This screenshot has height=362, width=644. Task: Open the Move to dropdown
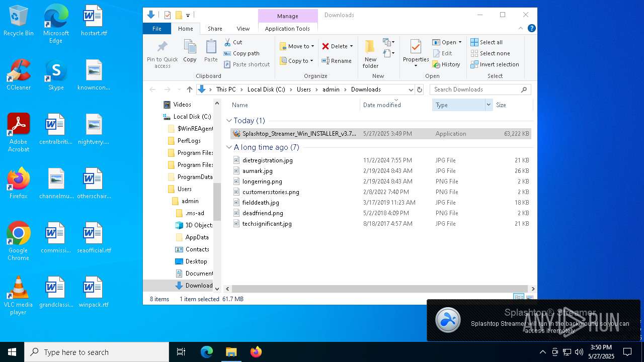pos(297,46)
